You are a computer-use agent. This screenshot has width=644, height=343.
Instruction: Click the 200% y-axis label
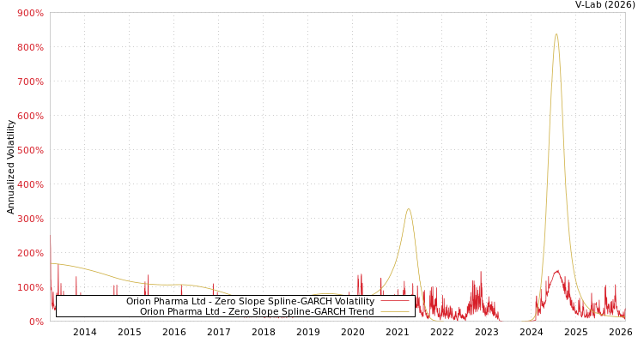pyautogui.click(x=30, y=253)
